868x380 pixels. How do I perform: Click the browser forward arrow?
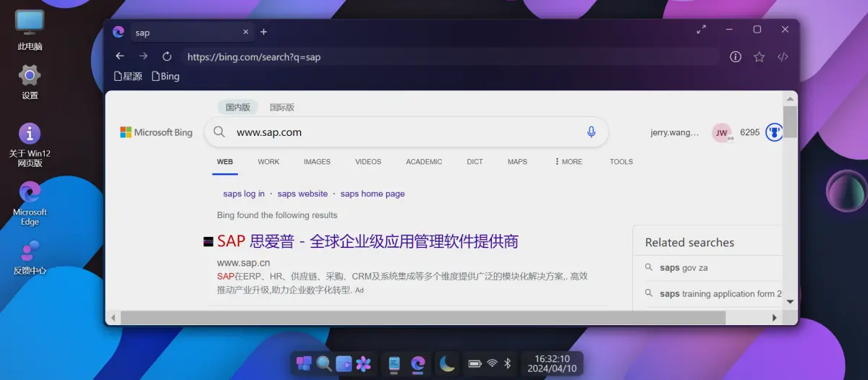point(143,56)
